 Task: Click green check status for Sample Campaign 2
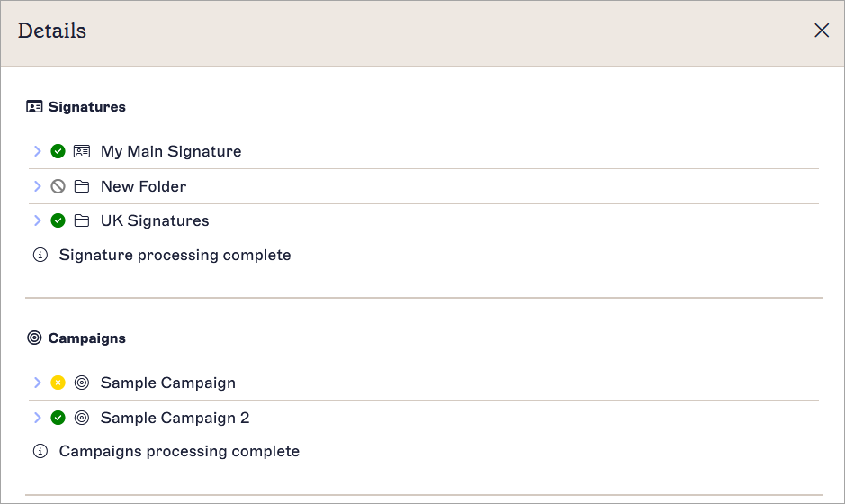click(x=58, y=418)
